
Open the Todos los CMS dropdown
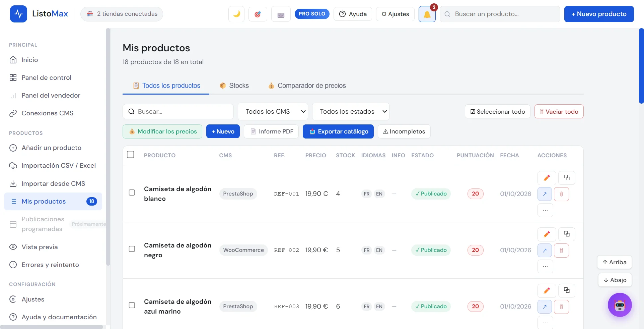pos(273,111)
